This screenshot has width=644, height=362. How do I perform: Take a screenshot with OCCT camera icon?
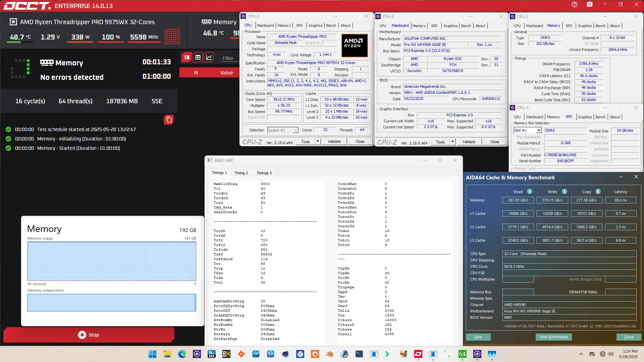point(590,4)
